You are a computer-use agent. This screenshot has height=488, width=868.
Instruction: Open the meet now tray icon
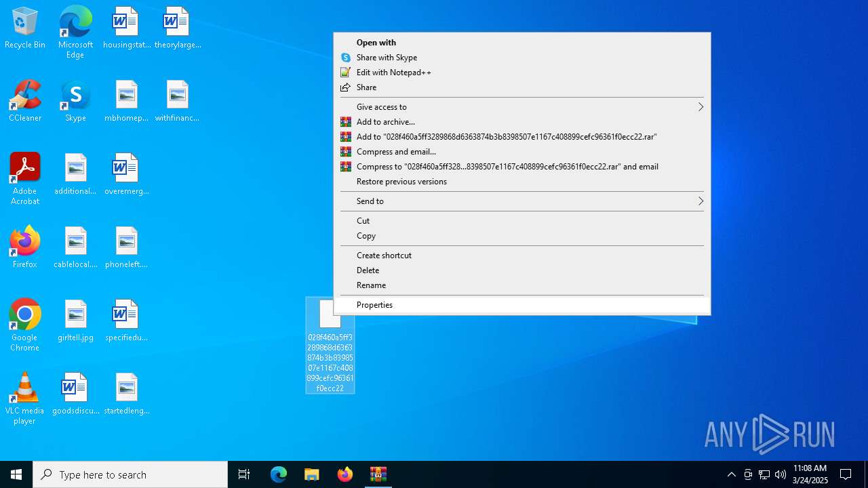(x=748, y=474)
